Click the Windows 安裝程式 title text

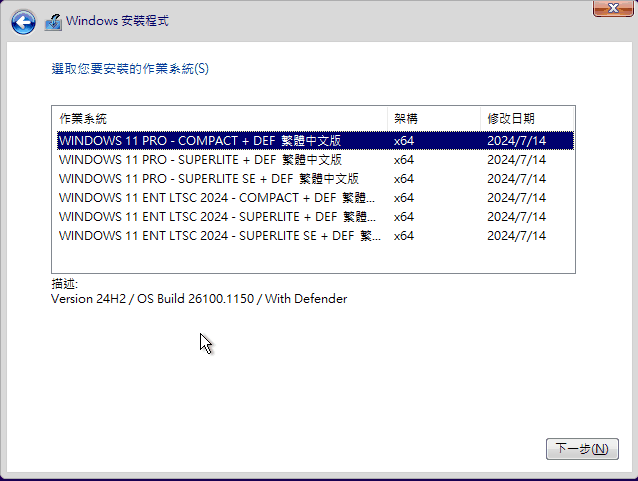point(117,21)
